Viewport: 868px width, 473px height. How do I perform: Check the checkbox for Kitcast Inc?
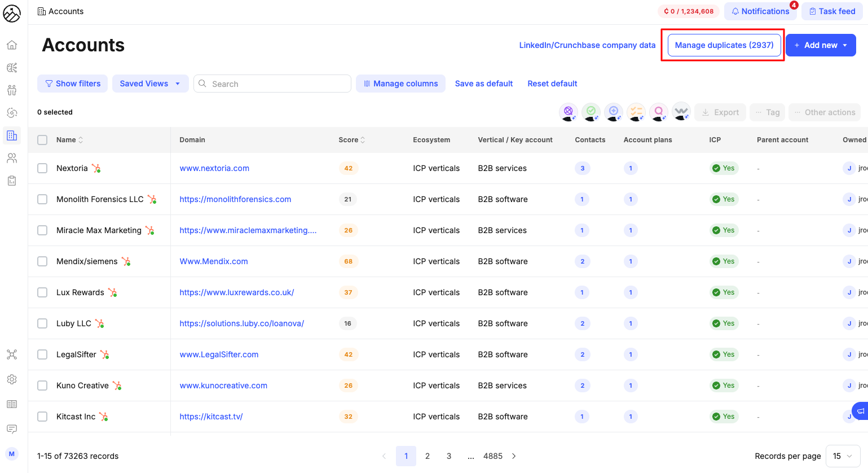point(42,416)
